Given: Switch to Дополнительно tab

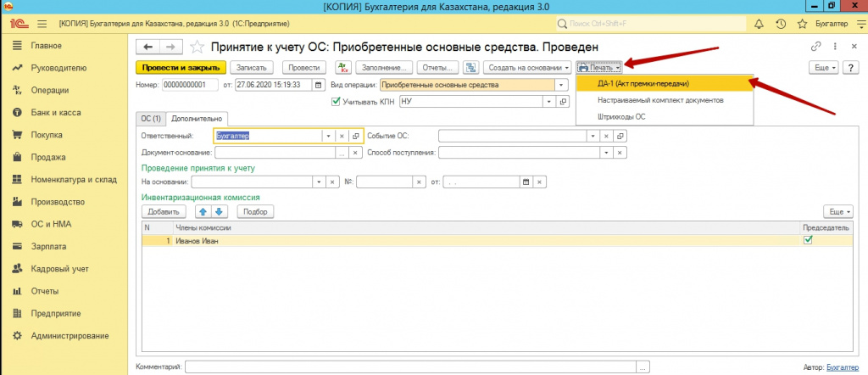Looking at the screenshot, I should pos(197,118).
